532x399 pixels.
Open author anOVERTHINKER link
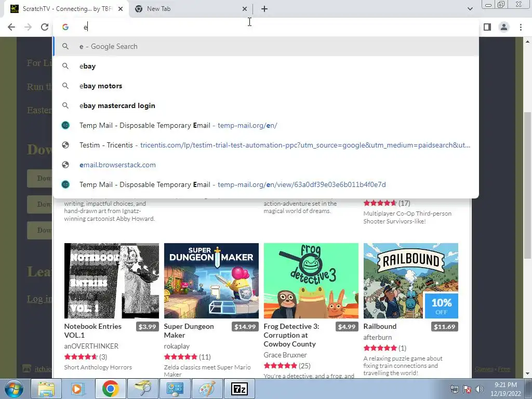tap(91, 346)
